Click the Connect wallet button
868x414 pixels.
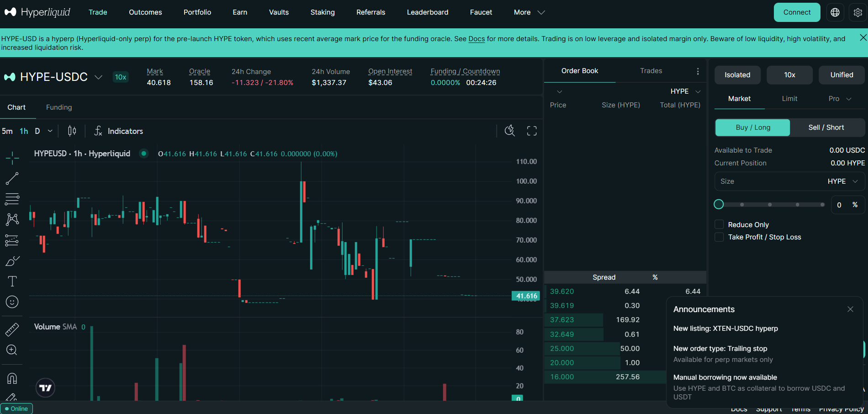[797, 12]
